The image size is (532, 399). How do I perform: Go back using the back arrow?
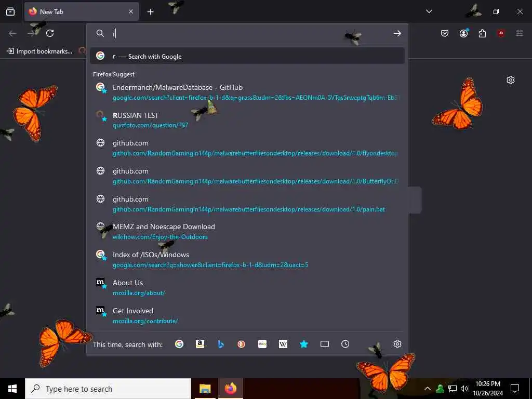[12, 33]
